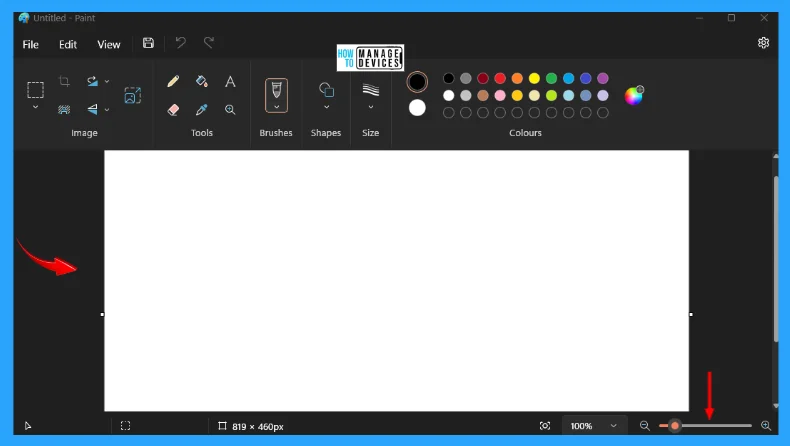Open Paint settings gear
The image size is (790, 446).
click(x=763, y=43)
